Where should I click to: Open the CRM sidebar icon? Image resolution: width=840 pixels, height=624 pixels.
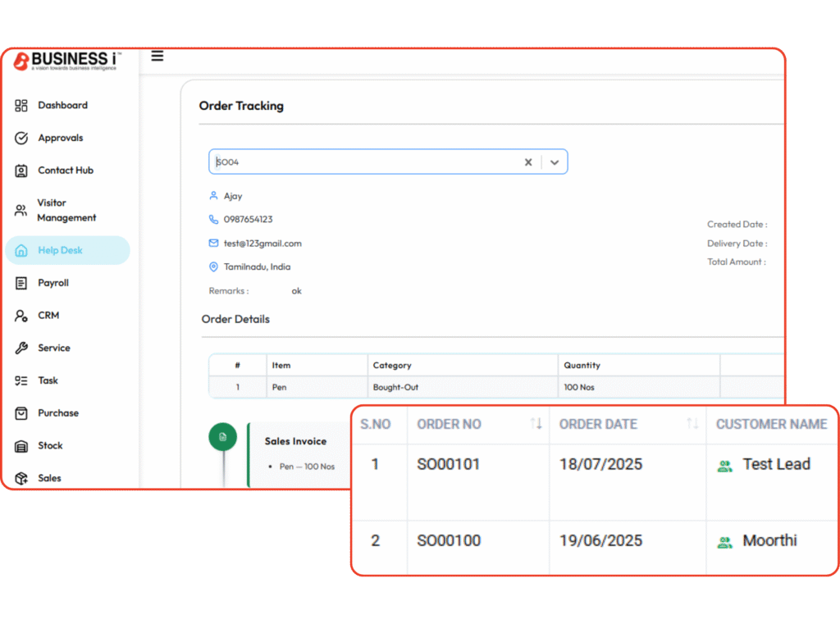[x=21, y=316]
